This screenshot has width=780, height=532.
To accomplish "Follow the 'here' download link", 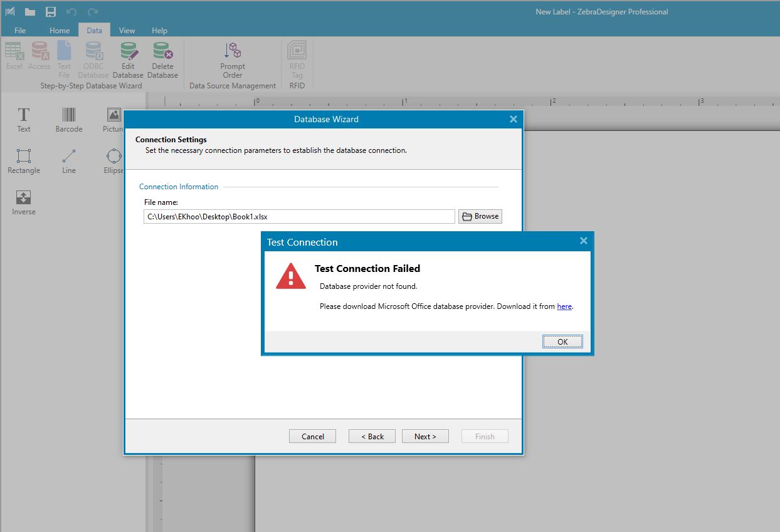I will point(564,306).
